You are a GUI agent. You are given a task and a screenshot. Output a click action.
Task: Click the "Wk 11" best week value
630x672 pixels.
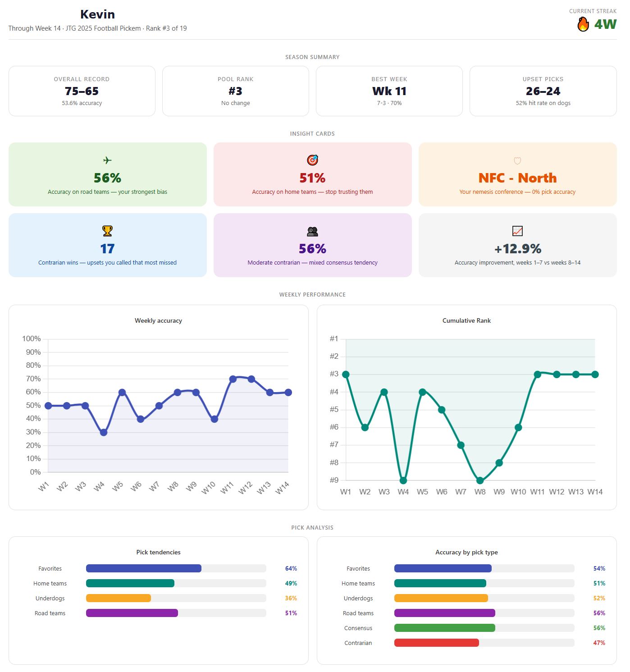click(389, 91)
